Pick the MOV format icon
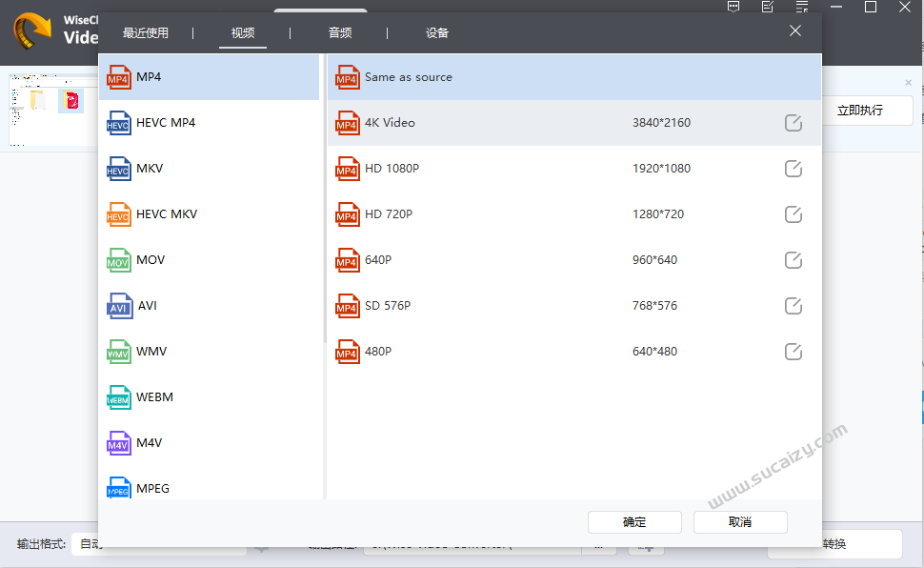Screen dimensions: 924x568 click(x=118, y=260)
